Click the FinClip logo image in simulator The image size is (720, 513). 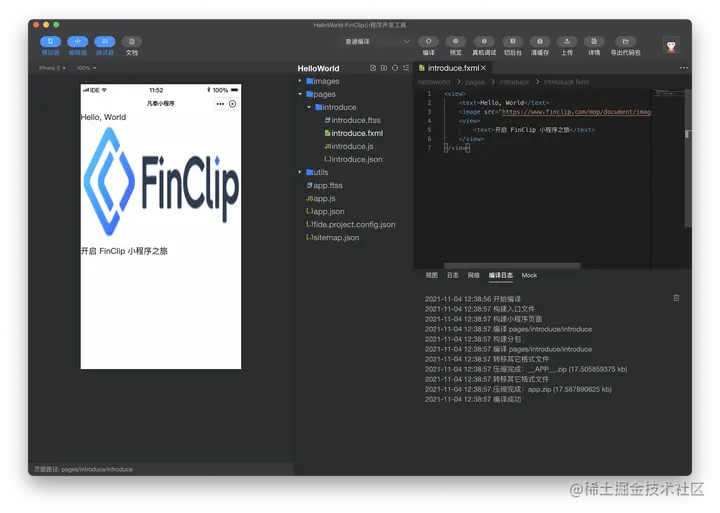(x=161, y=181)
